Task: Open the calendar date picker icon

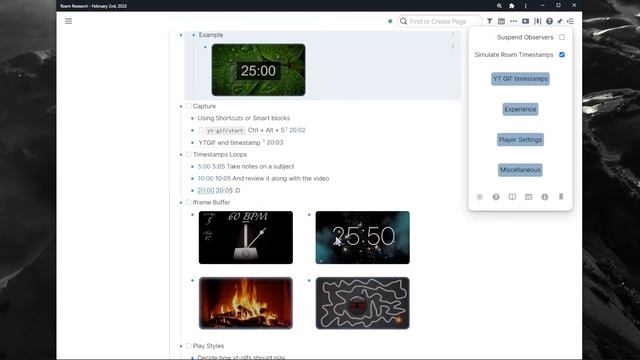Action: tap(501, 21)
